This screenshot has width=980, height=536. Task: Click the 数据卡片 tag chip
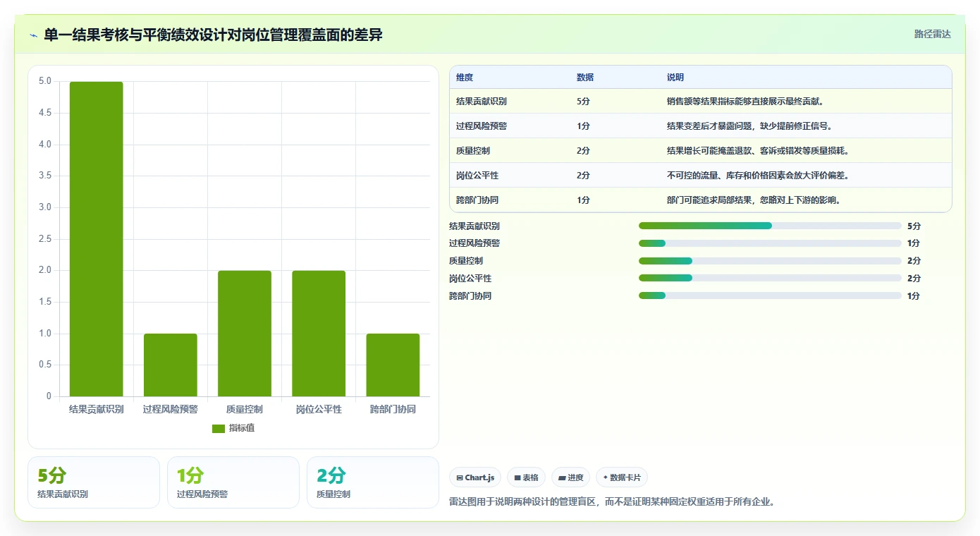(x=622, y=477)
